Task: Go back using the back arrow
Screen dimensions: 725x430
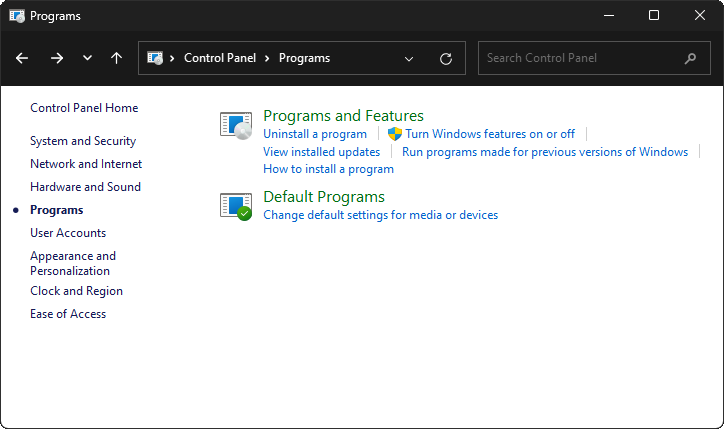Action: (x=22, y=58)
